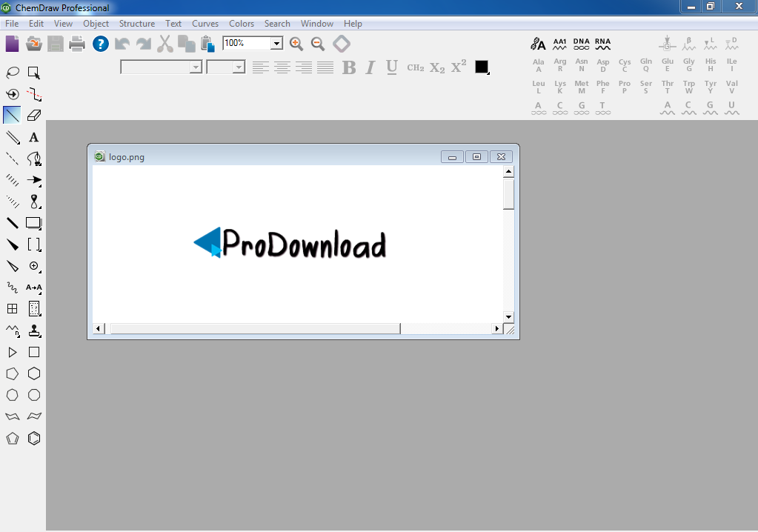Select the Table tool
The height and width of the screenshot is (532, 758).
click(x=12, y=308)
